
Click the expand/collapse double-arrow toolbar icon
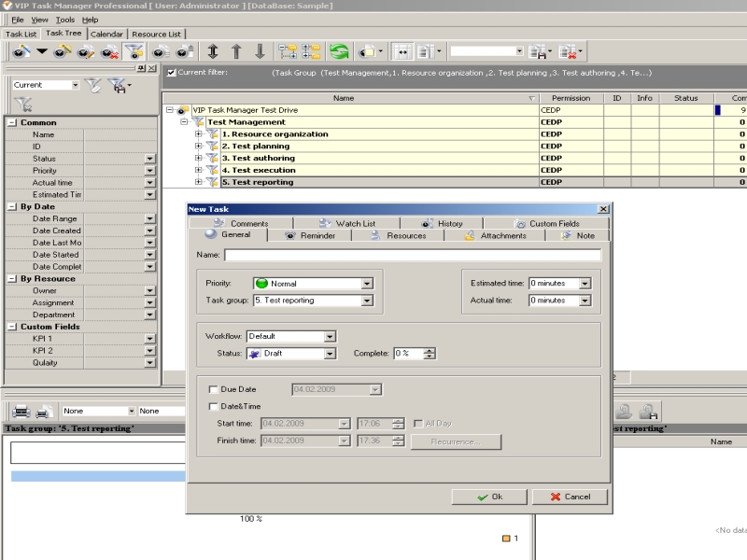pyautogui.click(x=213, y=51)
